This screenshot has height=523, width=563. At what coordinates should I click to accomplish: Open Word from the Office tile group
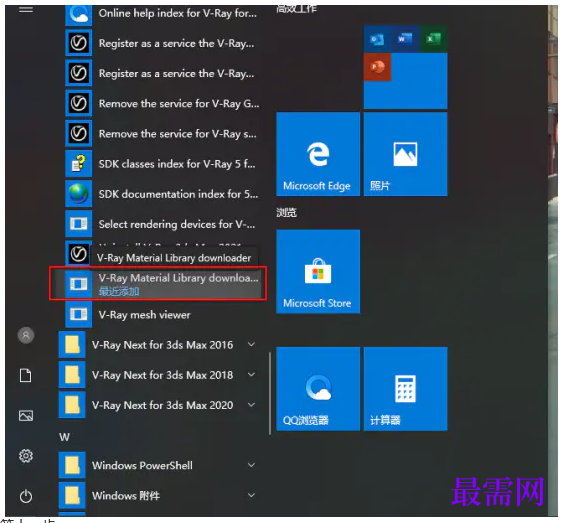(405, 39)
